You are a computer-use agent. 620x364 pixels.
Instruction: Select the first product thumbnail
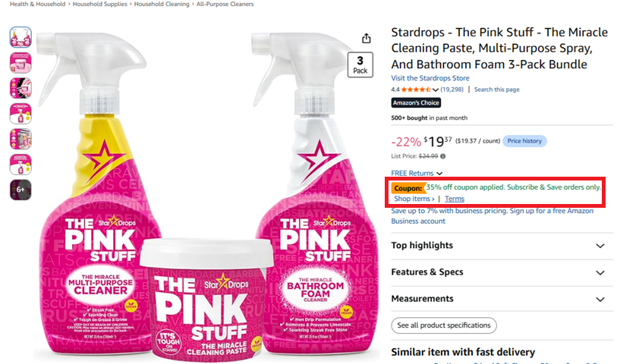click(20, 37)
